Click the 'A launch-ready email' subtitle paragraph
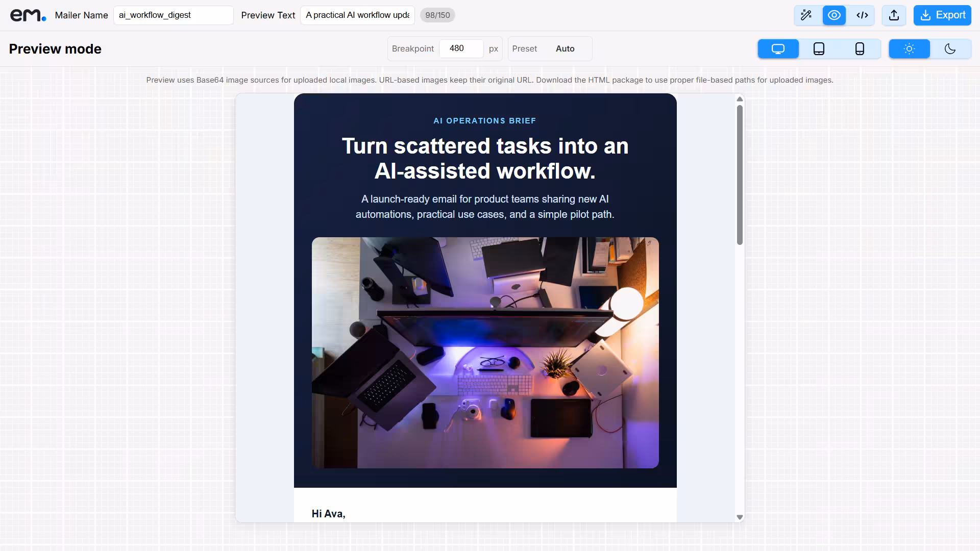Viewport: 980px width, 551px height. pyautogui.click(x=485, y=207)
